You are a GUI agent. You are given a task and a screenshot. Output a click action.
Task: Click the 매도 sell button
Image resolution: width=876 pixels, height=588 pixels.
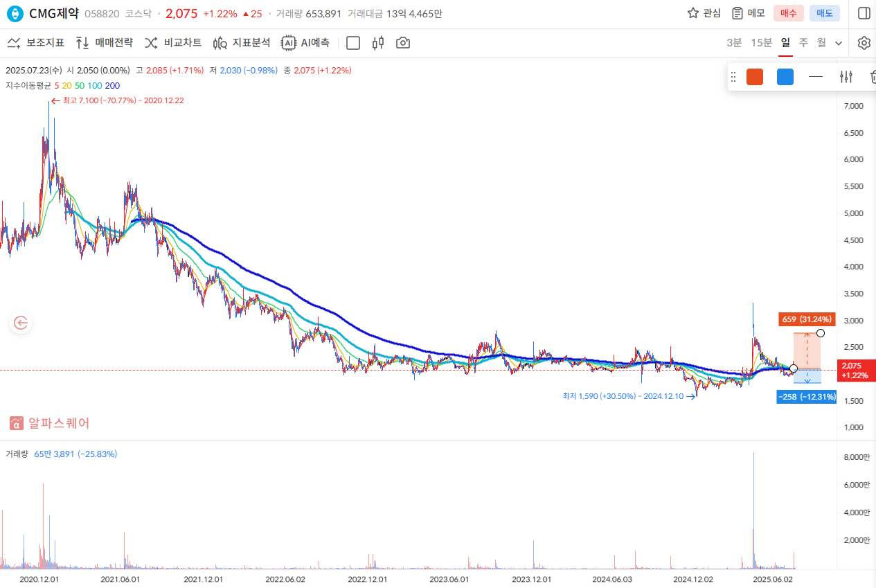click(825, 13)
